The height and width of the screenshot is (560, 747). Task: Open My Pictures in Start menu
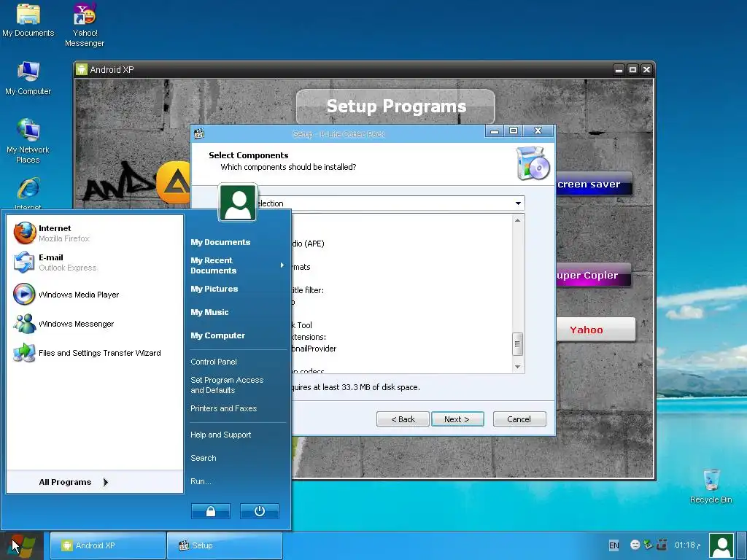pos(214,289)
